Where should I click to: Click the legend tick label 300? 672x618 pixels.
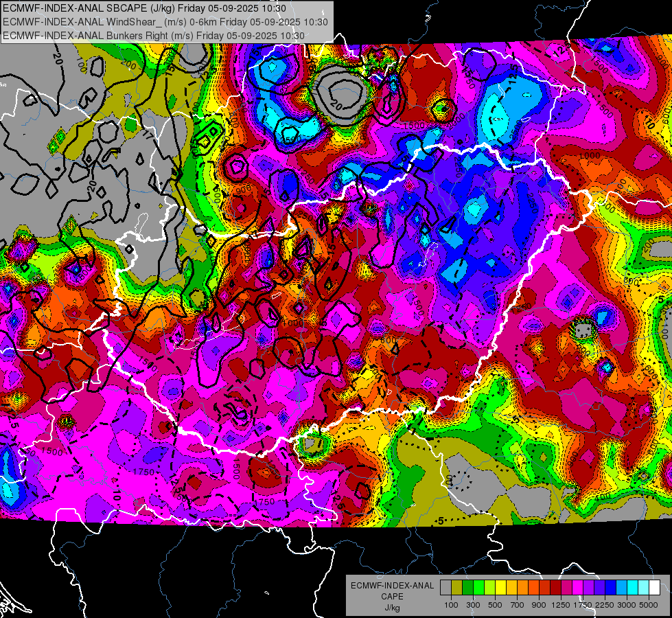[473, 605]
